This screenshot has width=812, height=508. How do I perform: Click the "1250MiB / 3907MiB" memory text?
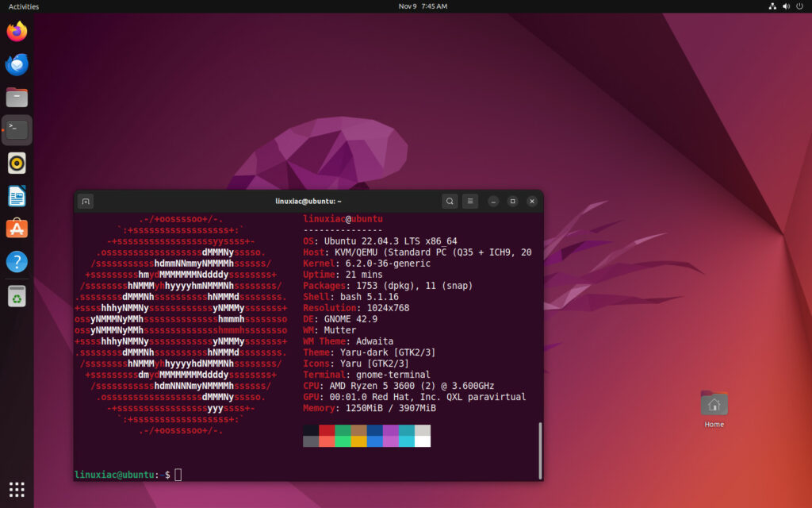click(390, 408)
